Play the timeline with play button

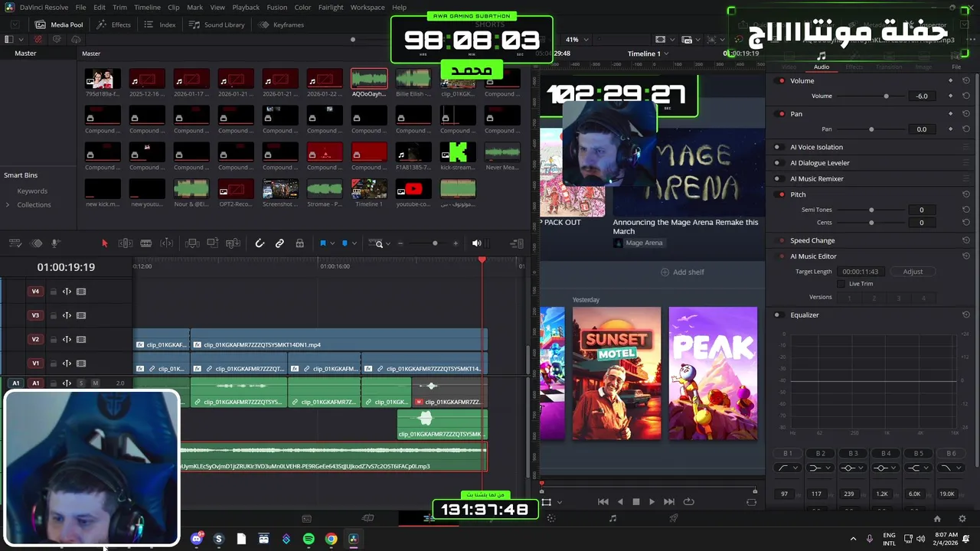tap(652, 502)
